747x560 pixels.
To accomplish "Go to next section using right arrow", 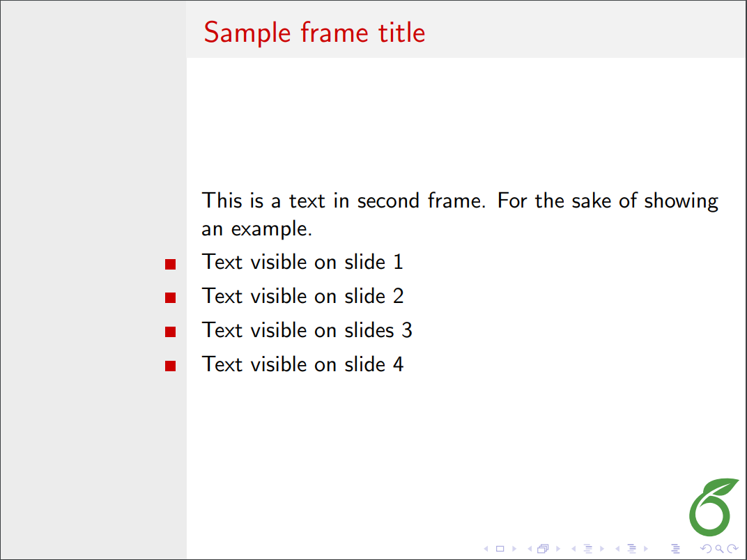I will point(646,549).
